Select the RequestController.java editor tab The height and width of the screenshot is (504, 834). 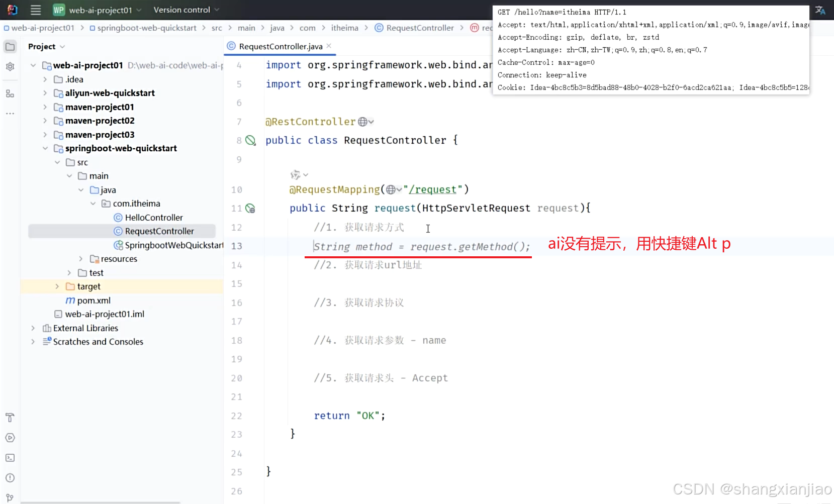pyautogui.click(x=281, y=46)
